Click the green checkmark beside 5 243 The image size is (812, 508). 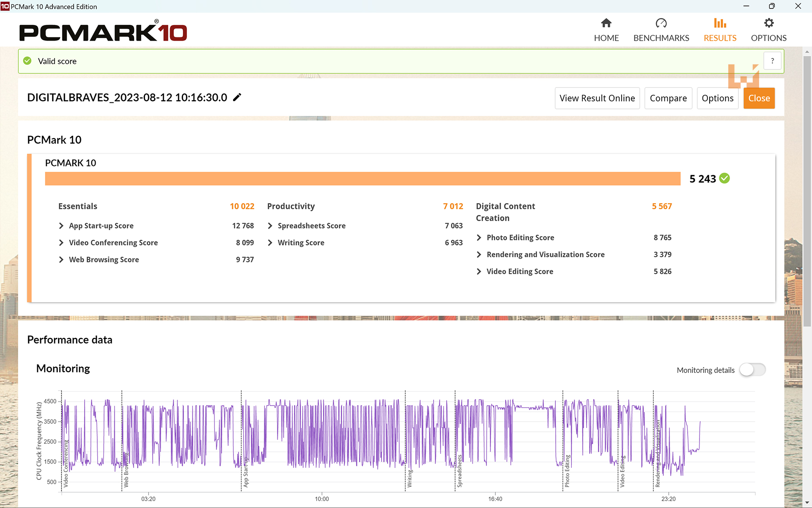[x=724, y=178]
